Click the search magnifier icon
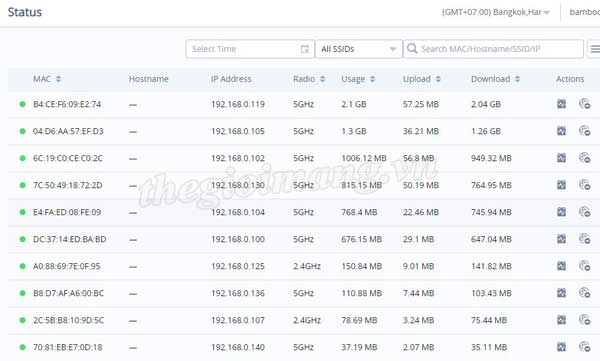The image size is (600, 361). pos(412,49)
